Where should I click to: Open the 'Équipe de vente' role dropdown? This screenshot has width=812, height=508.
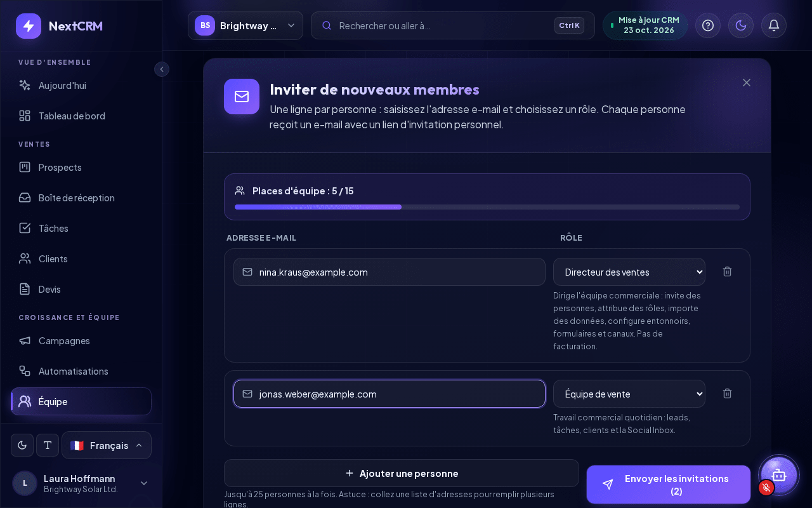click(629, 394)
